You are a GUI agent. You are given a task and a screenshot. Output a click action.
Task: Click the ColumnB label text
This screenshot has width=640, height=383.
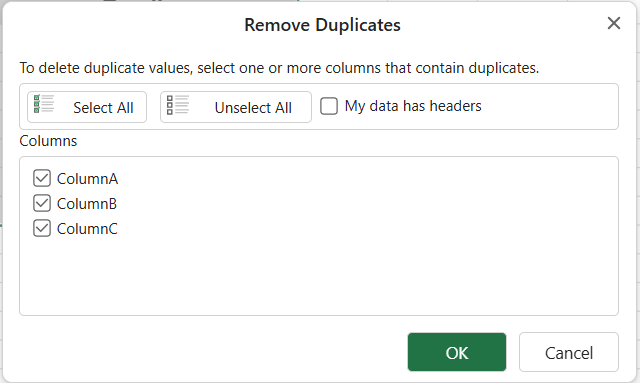87,204
